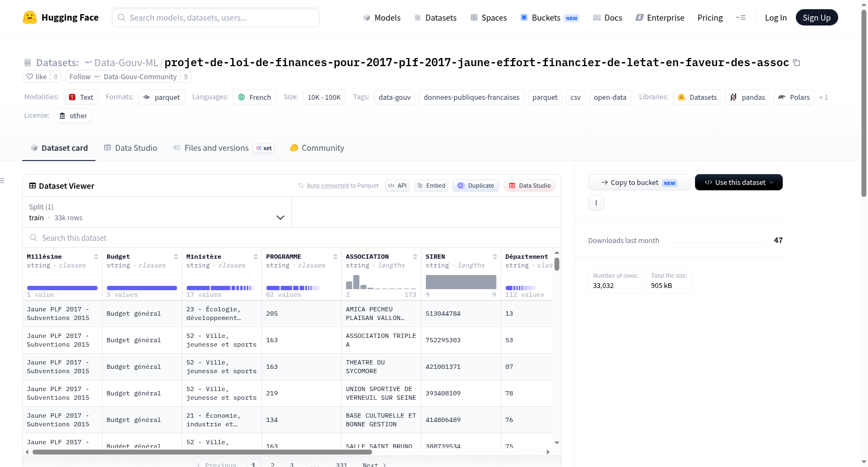Screen dimensions: 868x467
Task: Follow Data-Gouv-Community
Action: click(123, 77)
